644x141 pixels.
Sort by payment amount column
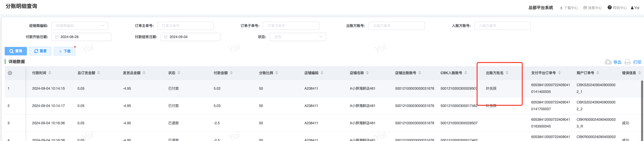click(231, 73)
